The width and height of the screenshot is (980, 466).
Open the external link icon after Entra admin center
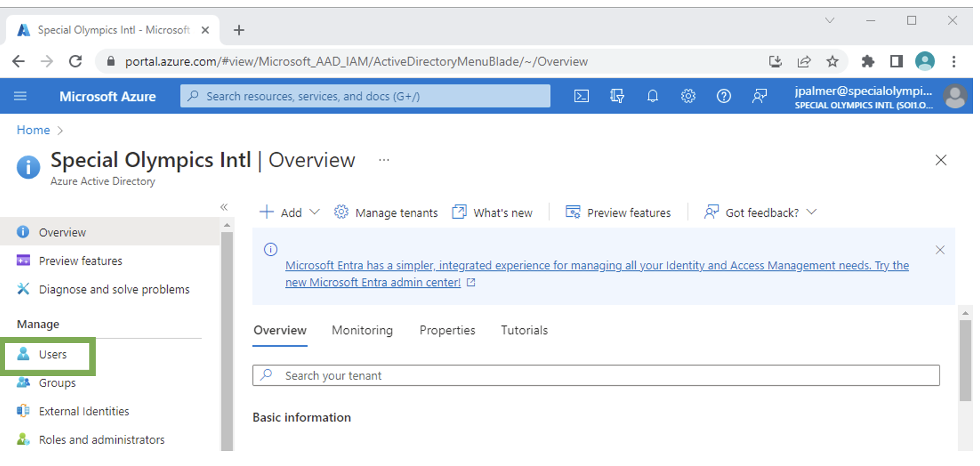tap(471, 283)
